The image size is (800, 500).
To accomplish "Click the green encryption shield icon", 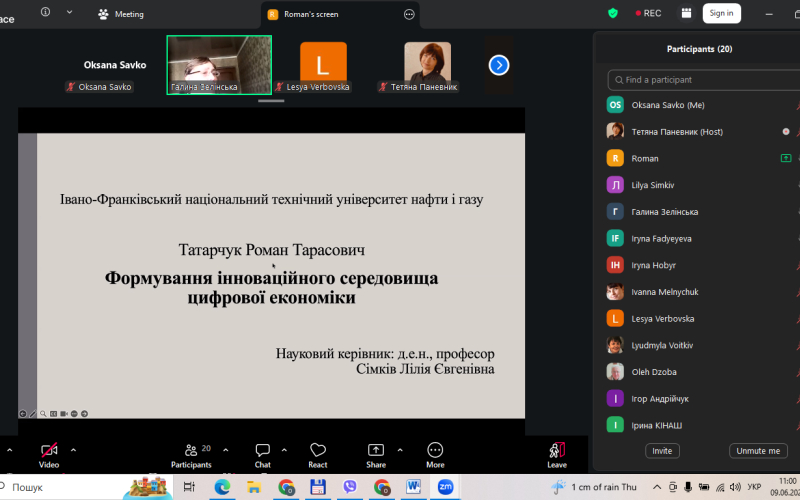I will (613, 13).
